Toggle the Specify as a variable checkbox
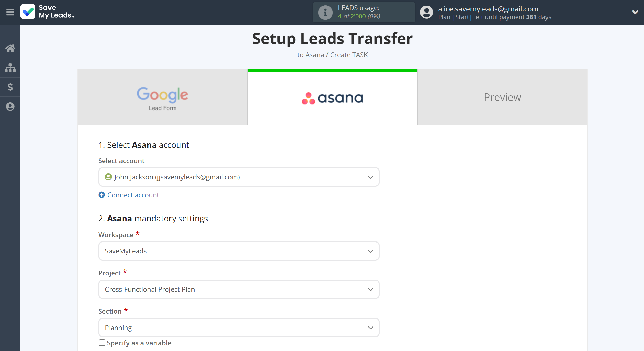Image resolution: width=644 pixels, height=351 pixels. pos(101,343)
